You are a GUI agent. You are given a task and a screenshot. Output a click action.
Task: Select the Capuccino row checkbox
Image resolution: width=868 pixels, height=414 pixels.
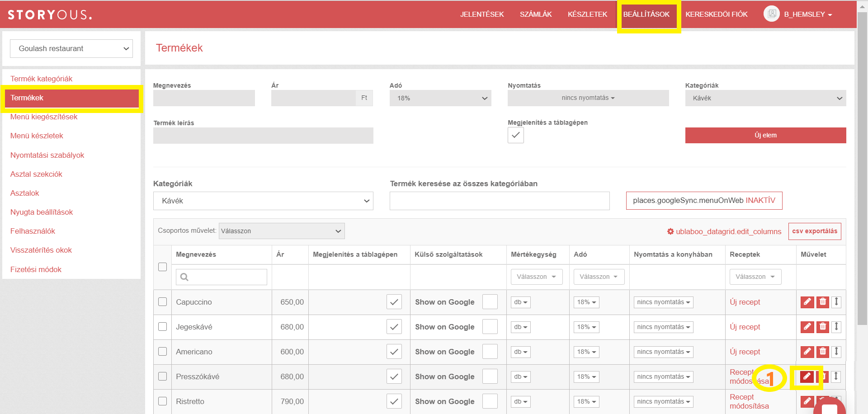pos(163,302)
